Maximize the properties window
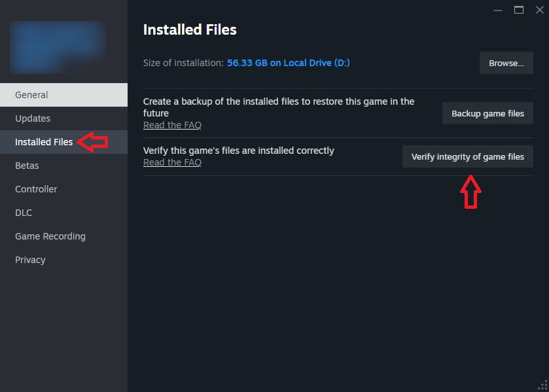This screenshot has width=549, height=392. (x=519, y=10)
